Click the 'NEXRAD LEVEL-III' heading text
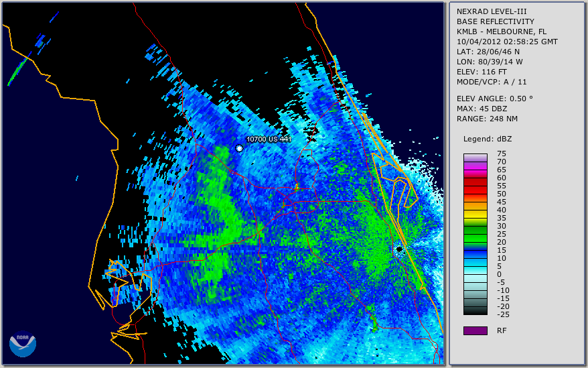Screen dimensions: 588x368 click(492, 11)
